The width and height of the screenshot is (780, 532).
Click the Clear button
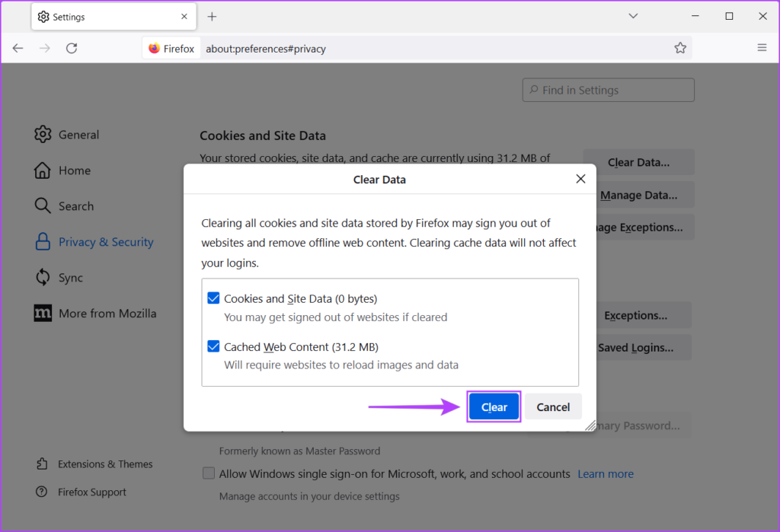point(494,406)
